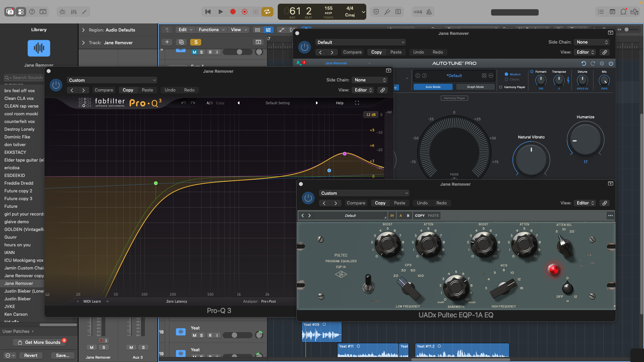Toggle the Metronome click icon
The height and width of the screenshot is (362, 644).
429,12
